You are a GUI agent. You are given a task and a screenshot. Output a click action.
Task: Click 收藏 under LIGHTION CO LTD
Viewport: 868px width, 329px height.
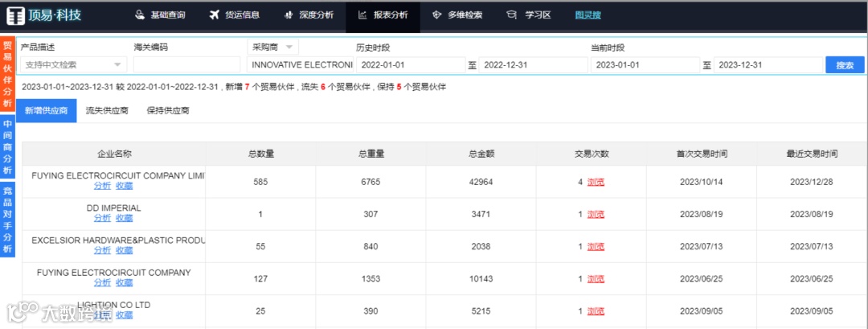[124, 315]
